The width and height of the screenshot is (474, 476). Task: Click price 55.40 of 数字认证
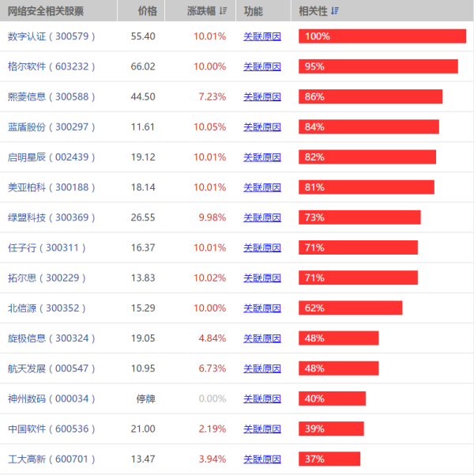coord(143,36)
